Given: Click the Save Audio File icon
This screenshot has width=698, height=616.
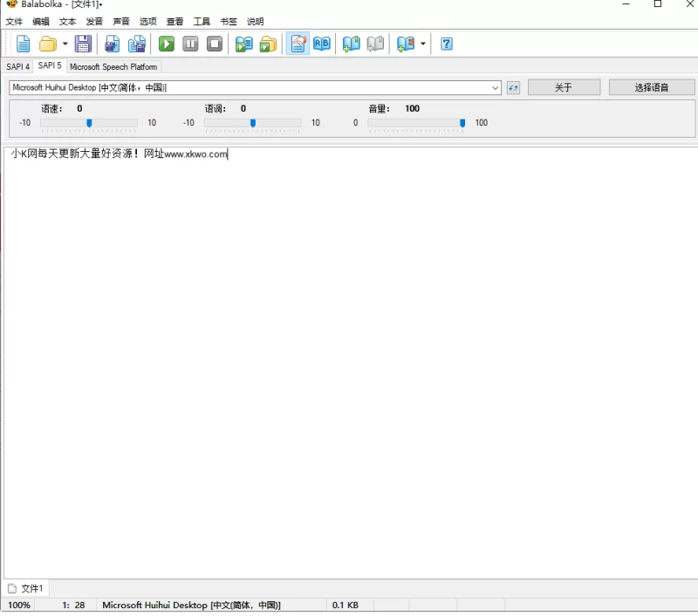Looking at the screenshot, I should [x=112, y=44].
